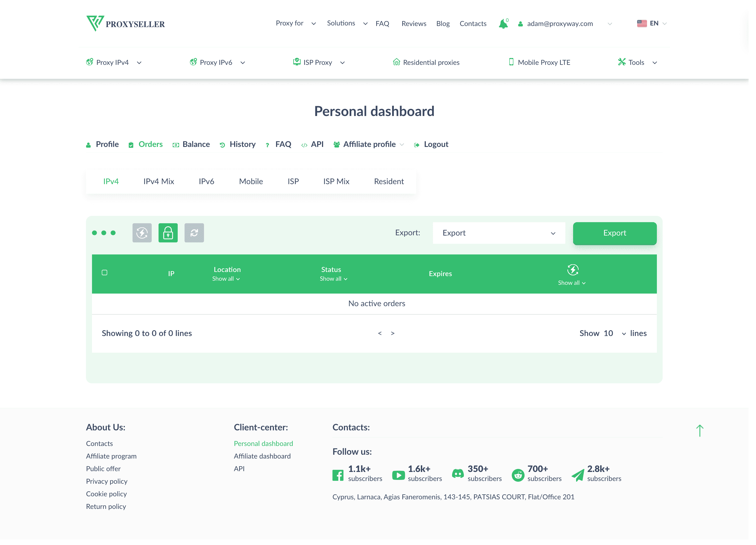Click the Discord follow icon
The width and height of the screenshot is (756, 545).
[x=458, y=474]
